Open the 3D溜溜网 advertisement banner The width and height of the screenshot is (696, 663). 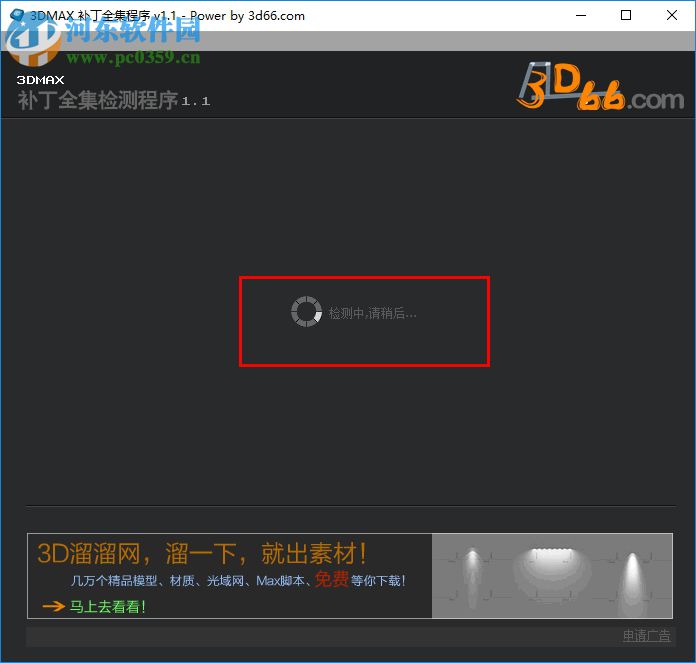click(x=350, y=576)
